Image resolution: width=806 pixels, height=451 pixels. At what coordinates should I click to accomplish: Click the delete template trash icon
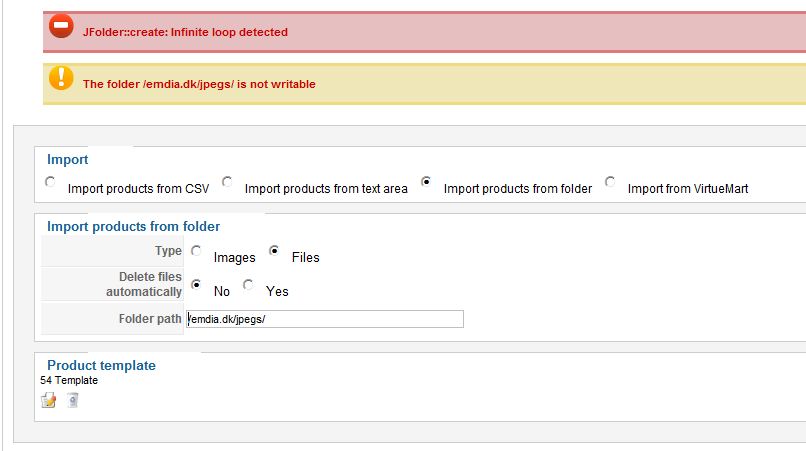72,400
